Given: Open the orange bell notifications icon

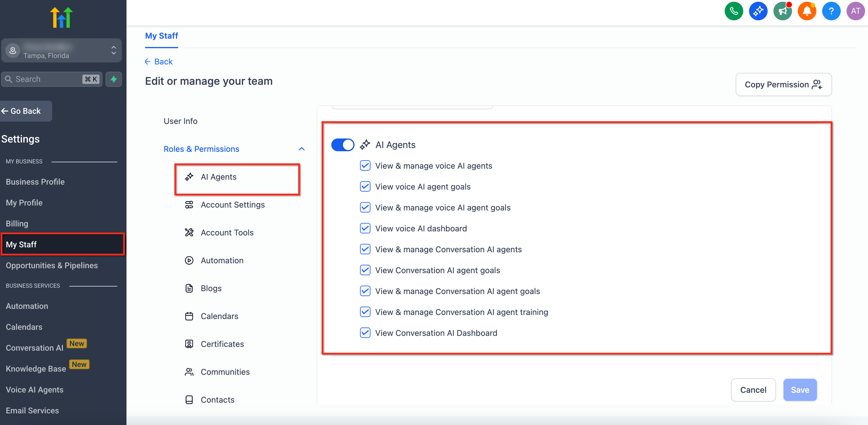Looking at the screenshot, I should click(807, 11).
